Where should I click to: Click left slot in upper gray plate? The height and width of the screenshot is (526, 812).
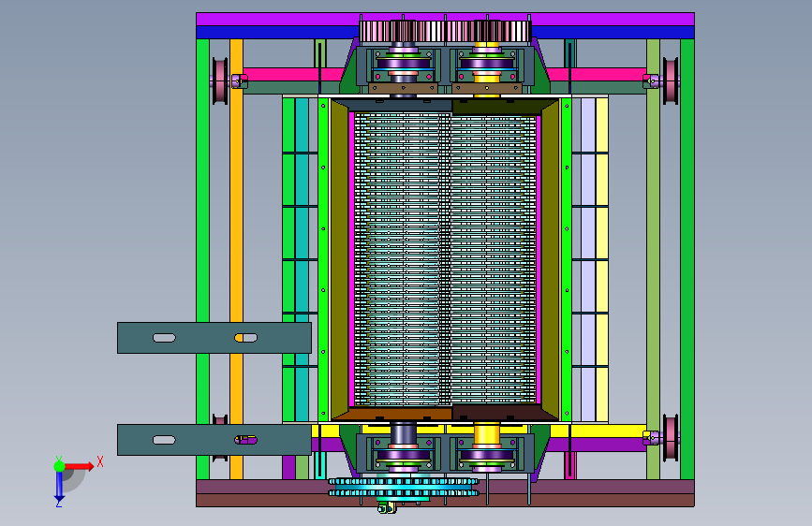(x=164, y=338)
